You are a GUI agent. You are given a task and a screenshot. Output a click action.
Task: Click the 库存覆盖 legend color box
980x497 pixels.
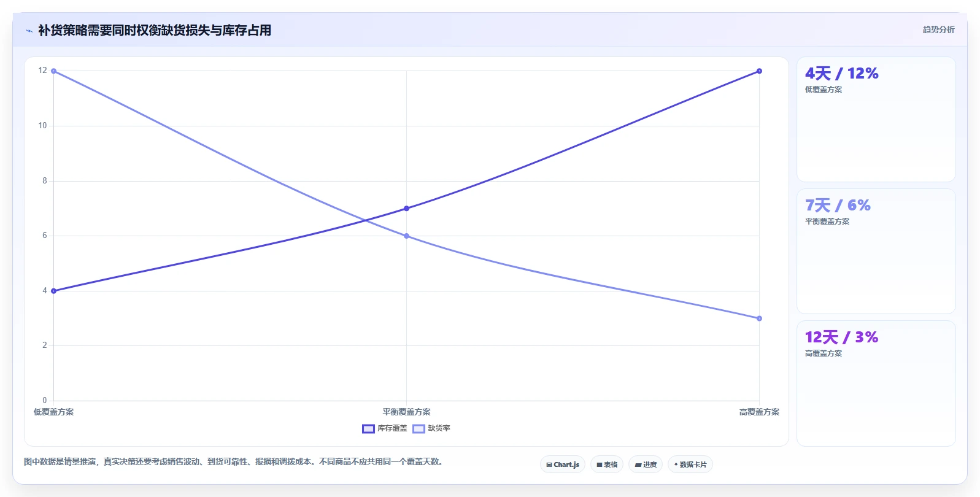(x=368, y=428)
